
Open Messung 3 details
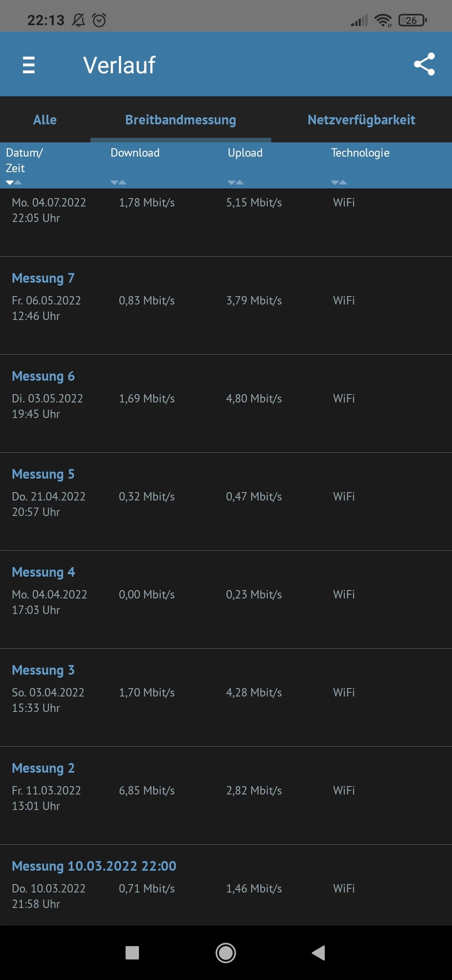pyautogui.click(x=44, y=670)
